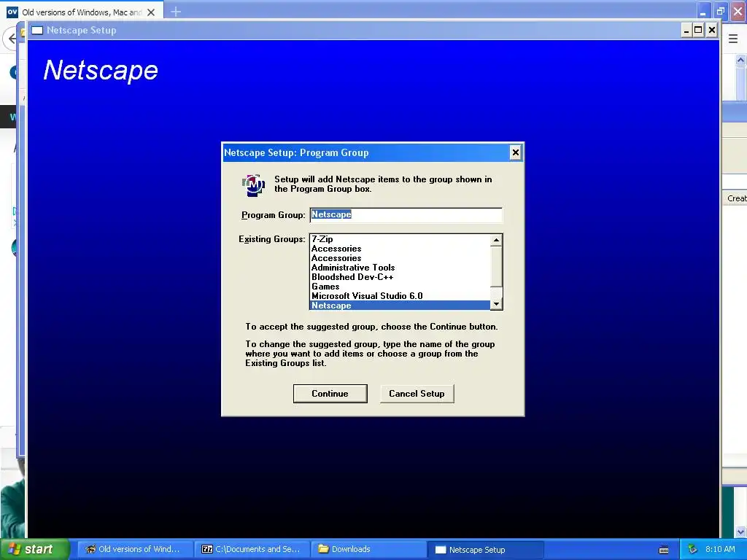The width and height of the screenshot is (747, 560).
Task: Click the browser back arrow button
Action: click(10, 38)
